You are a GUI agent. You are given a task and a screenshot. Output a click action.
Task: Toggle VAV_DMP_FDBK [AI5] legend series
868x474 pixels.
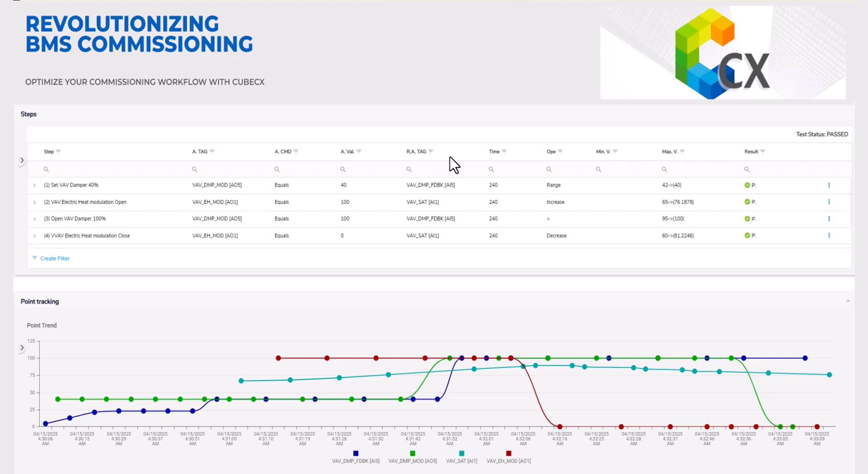click(356, 457)
